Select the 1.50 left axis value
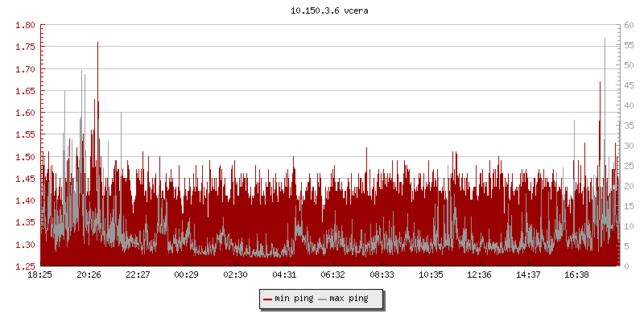Screen dimensions: 644x322 25,156
